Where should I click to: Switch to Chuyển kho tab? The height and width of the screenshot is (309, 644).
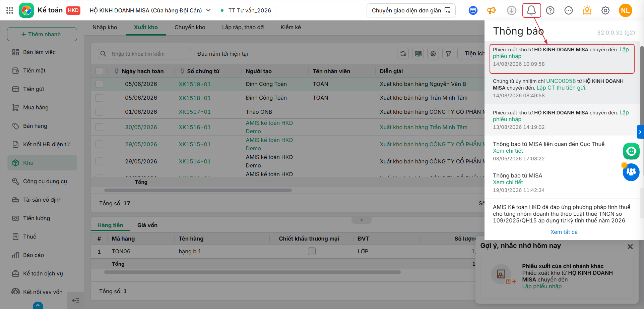click(x=190, y=27)
